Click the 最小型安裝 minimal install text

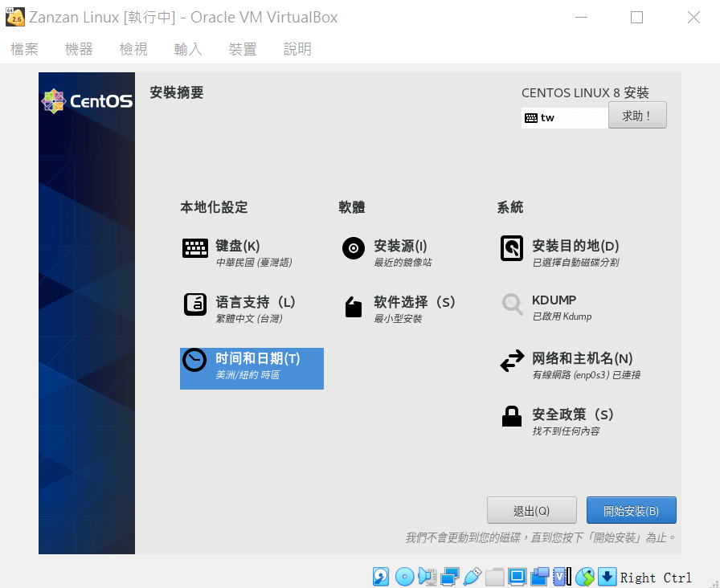pos(398,319)
